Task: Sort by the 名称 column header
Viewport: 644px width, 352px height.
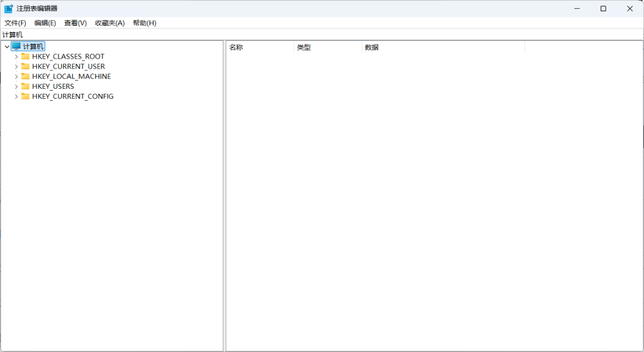Action: (259, 47)
